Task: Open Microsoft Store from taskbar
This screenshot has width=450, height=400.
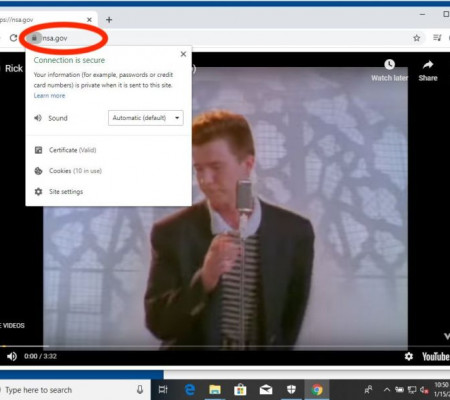Action: pos(240,389)
